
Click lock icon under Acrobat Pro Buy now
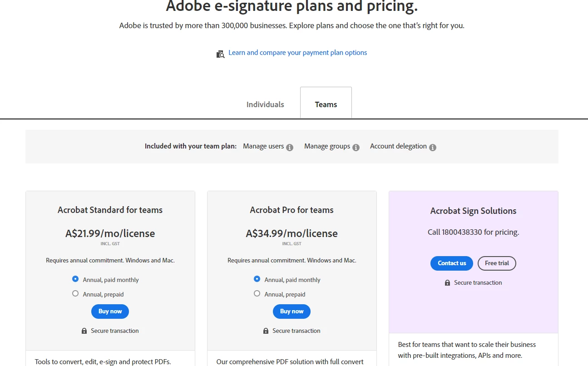point(266,331)
